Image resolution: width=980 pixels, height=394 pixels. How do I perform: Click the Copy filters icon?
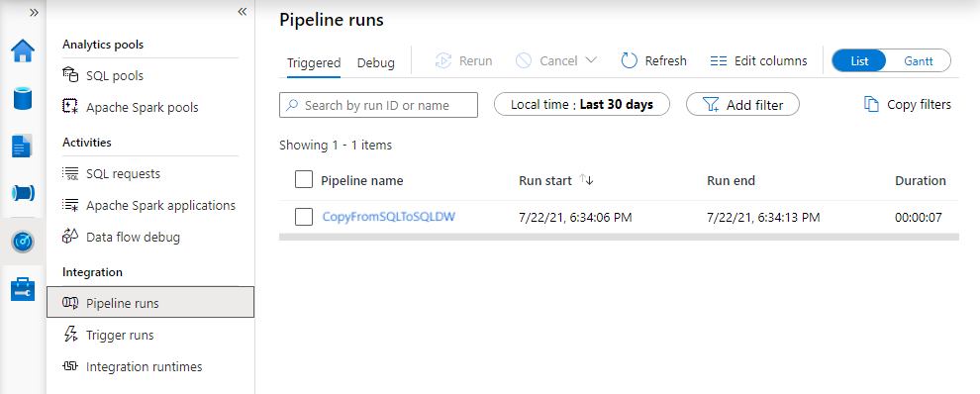(x=871, y=104)
